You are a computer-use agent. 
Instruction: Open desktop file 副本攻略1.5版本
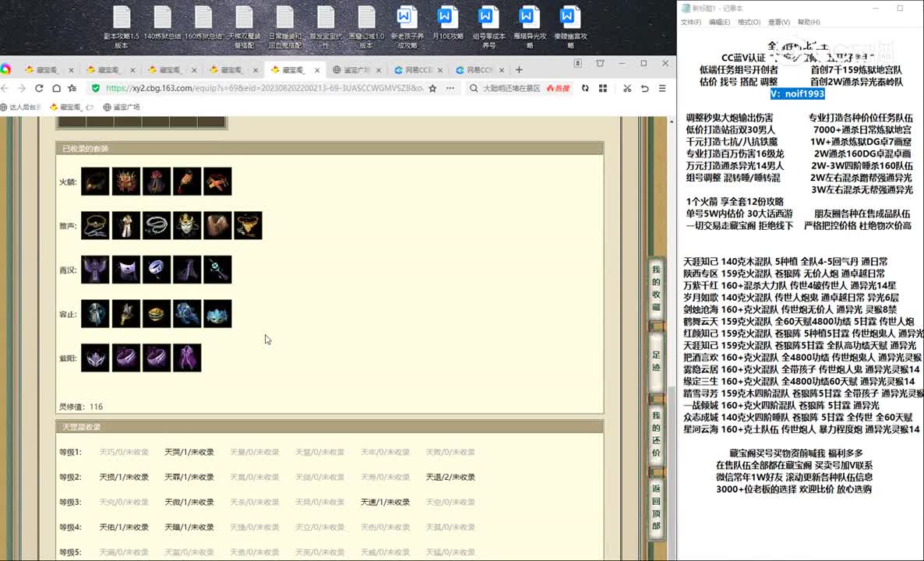[122, 26]
